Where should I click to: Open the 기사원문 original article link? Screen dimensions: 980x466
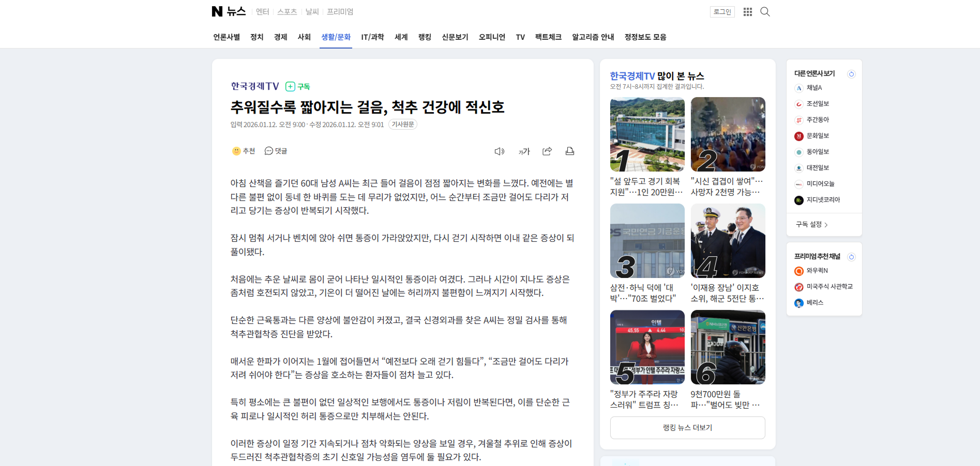(x=402, y=125)
